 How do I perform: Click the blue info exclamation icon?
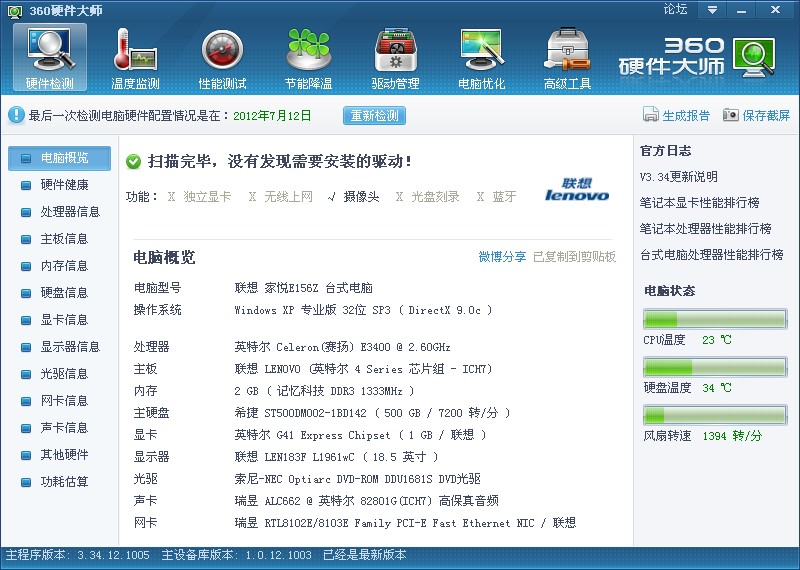16,115
